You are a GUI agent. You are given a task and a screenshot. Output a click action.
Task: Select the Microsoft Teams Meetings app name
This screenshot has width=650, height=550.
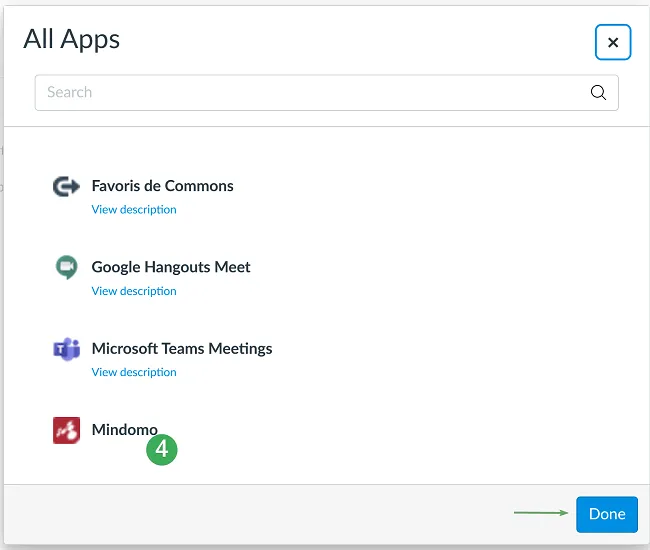click(182, 349)
